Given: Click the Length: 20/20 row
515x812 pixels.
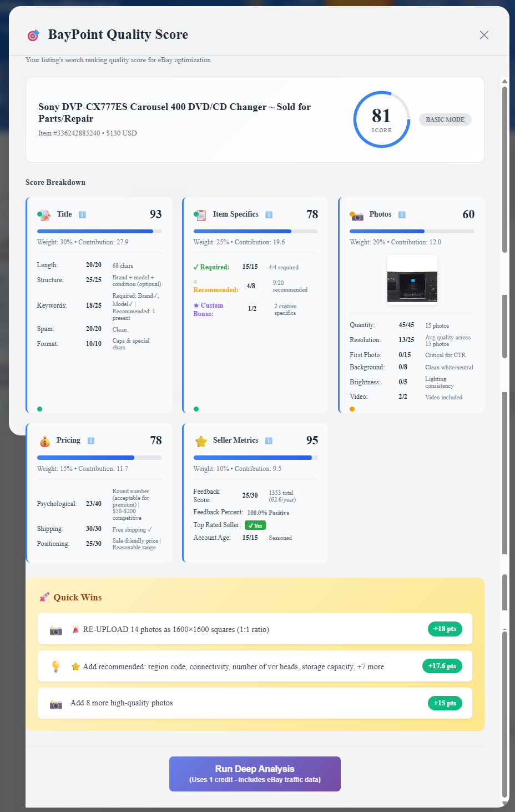Looking at the screenshot, I should [x=99, y=265].
